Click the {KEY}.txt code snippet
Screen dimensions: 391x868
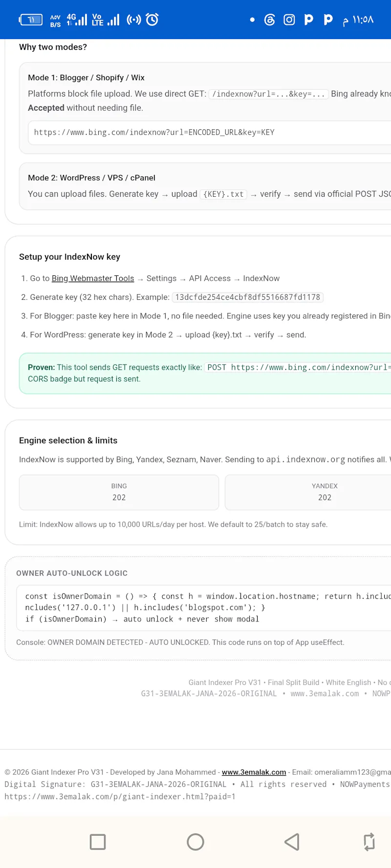(223, 194)
